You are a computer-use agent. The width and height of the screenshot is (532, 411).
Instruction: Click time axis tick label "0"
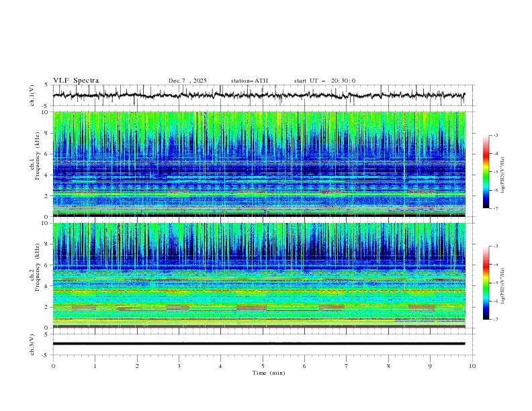tap(53, 366)
